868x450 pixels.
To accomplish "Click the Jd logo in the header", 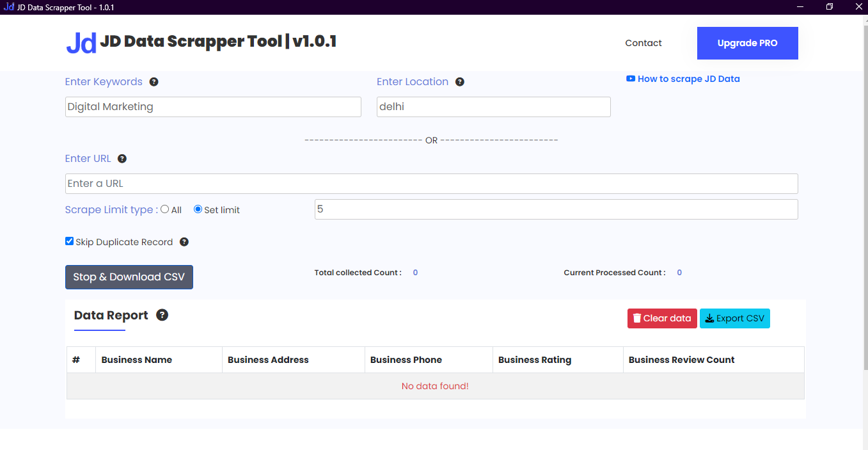I will pos(81,43).
